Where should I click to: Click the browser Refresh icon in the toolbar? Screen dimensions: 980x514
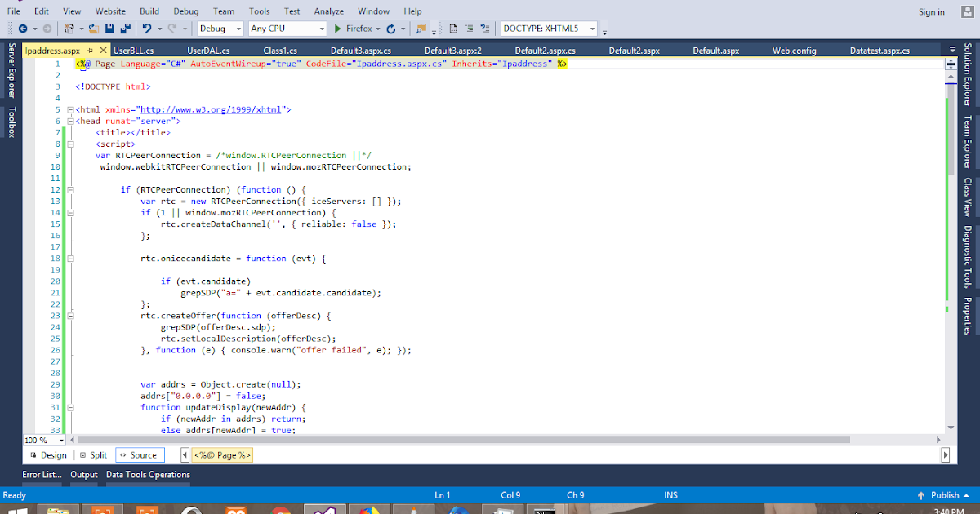pos(392,29)
